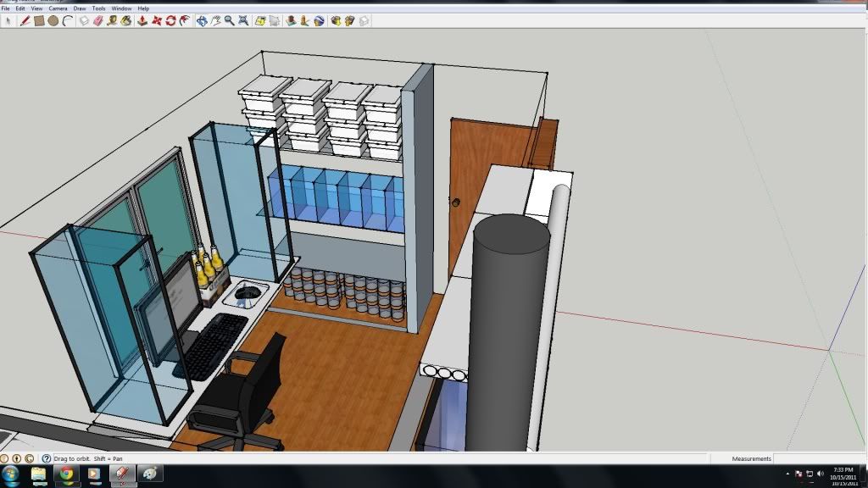This screenshot has height=488, width=868.
Task: Show hidden system tray icons
Action: pyautogui.click(x=787, y=474)
